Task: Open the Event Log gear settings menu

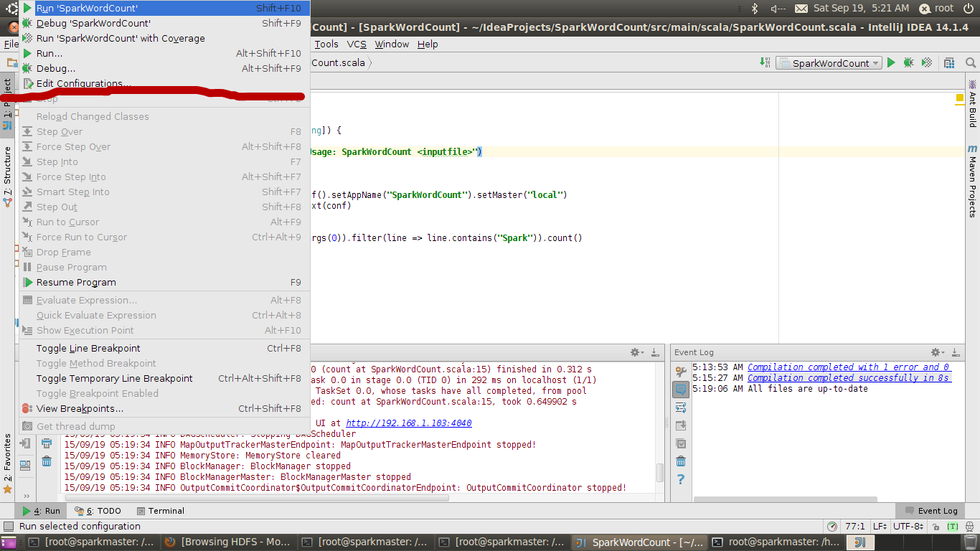Action: 937,352
